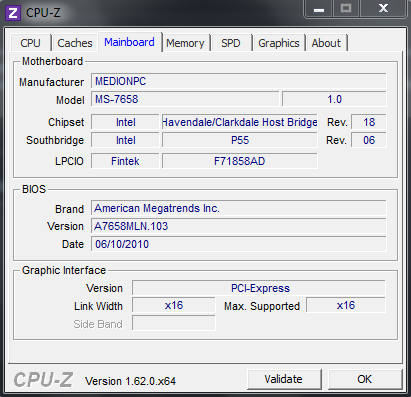Click the PCI-Express version field
Viewport: 411px width, 397px height.
[259, 288]
